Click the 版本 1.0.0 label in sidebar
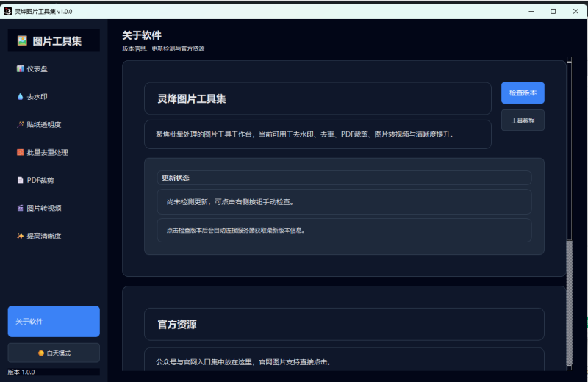Image resolution: width=588 pixels, height=382 pixels. click(x=21, y=372)
